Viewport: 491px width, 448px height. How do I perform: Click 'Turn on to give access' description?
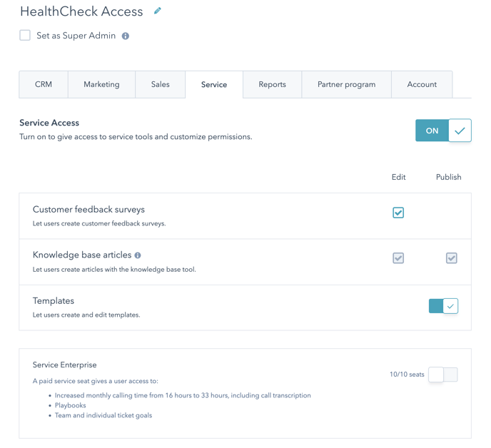[x=136, y=137]
